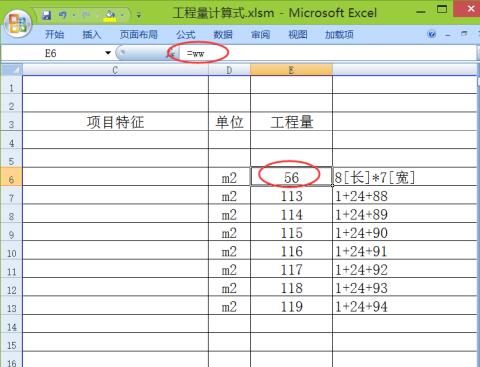This screenshot has height=367, width=480.
Task: Select cell showing 118
Action: 291,287
